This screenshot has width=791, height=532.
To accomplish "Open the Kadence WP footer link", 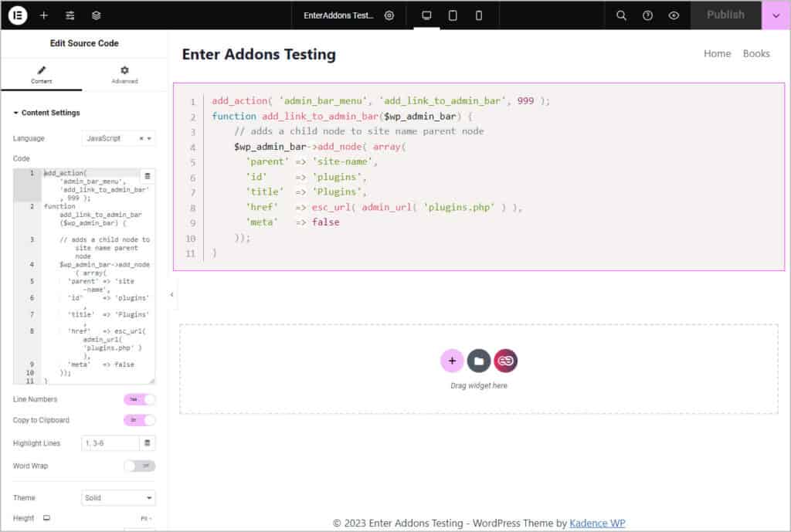I will [597, 524].
